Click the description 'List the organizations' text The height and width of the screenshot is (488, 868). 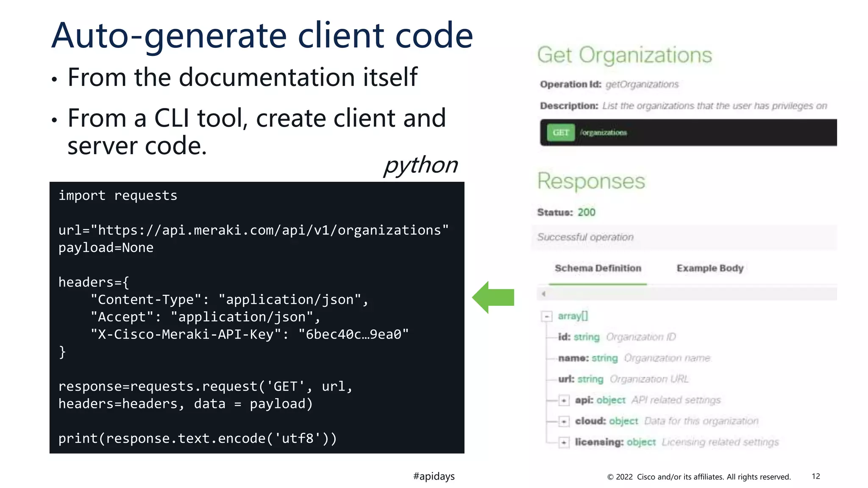pos(715,106)
